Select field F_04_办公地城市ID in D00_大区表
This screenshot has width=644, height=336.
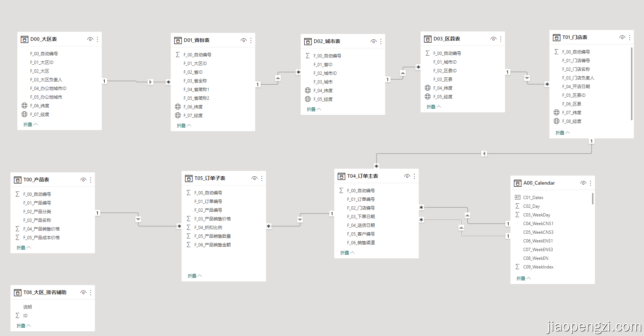click(x=48, y=88)
